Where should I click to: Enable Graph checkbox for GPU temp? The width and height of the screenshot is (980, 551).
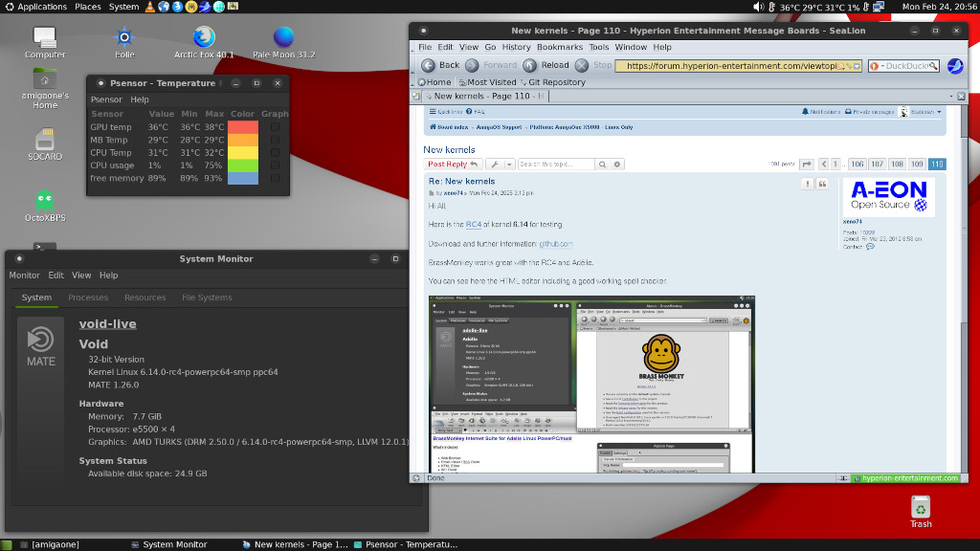(275, 127)
